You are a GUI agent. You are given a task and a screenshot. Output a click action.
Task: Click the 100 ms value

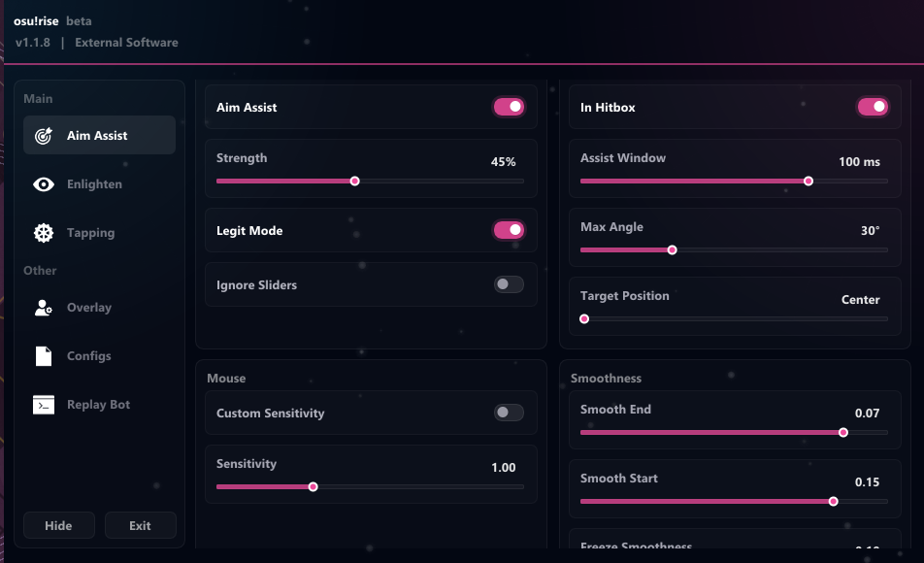859,161
